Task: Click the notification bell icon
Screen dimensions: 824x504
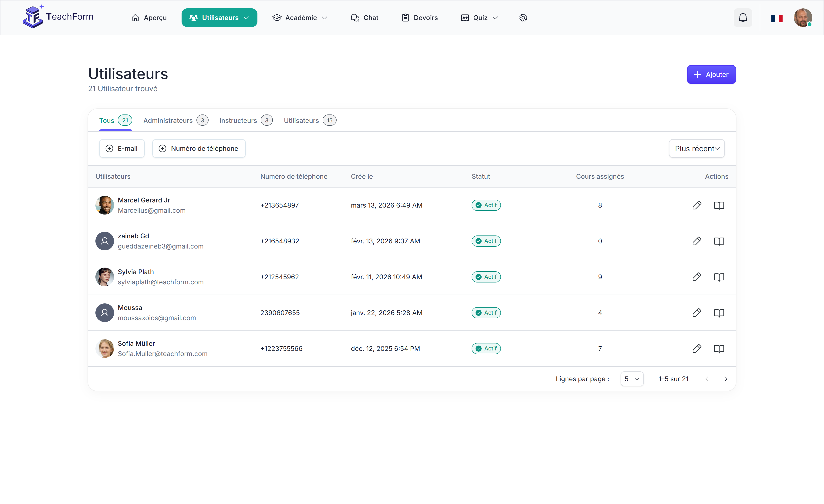Action: pos(743,18)
